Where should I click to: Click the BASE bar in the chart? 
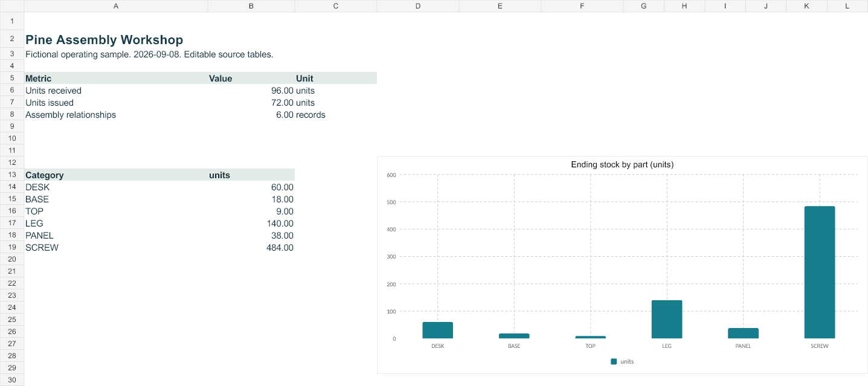point(514,336)
